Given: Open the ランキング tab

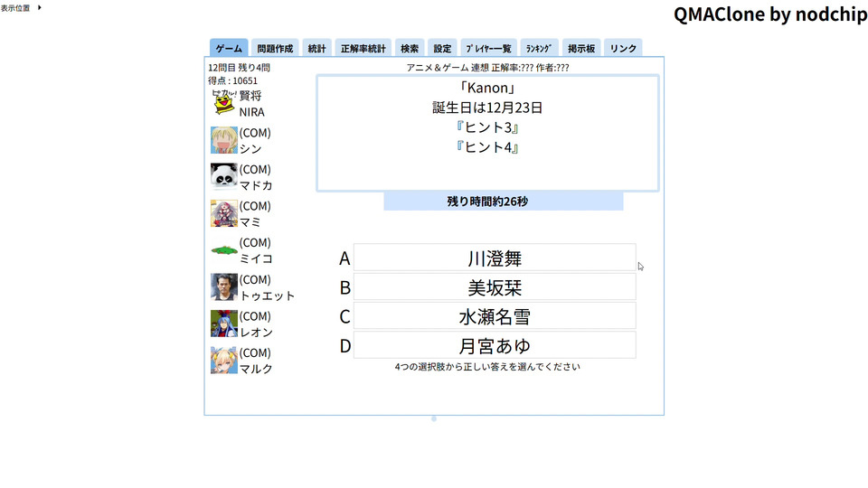Looking at the screenshot, I should pyautogui.click(x=539, y=48).
